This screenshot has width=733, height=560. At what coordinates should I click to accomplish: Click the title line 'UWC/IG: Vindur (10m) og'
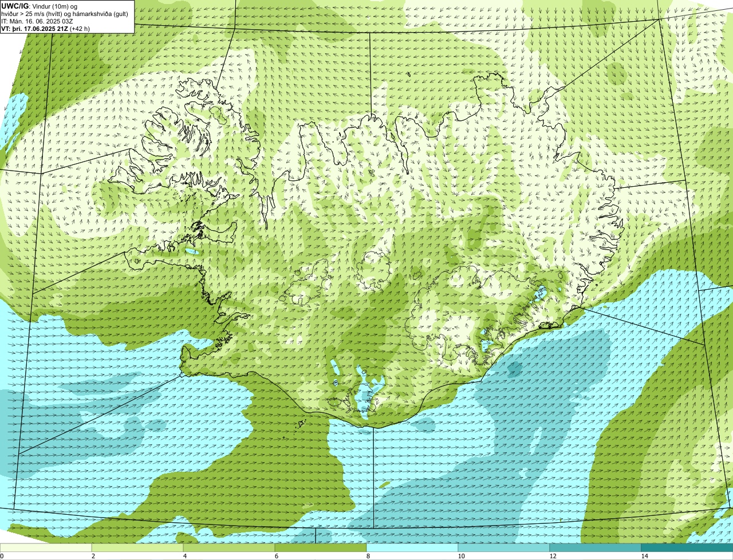pos(39,6)
